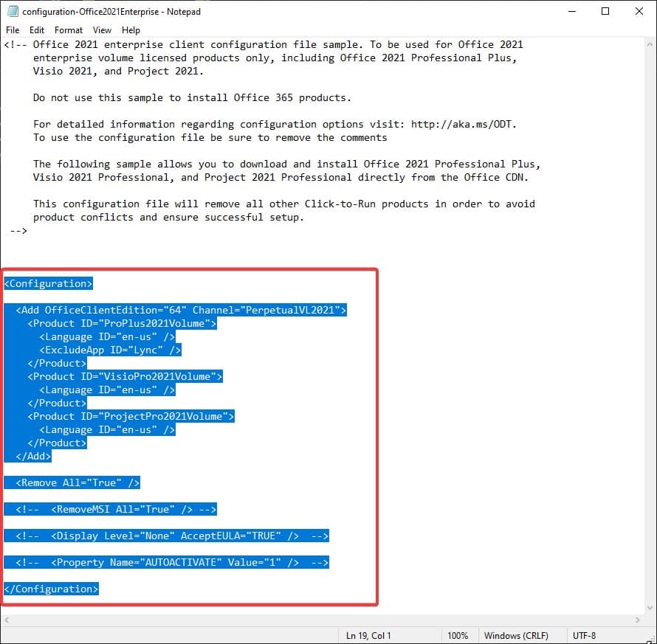
Task: Open the Edit menu
Action: tap(36, 30)
